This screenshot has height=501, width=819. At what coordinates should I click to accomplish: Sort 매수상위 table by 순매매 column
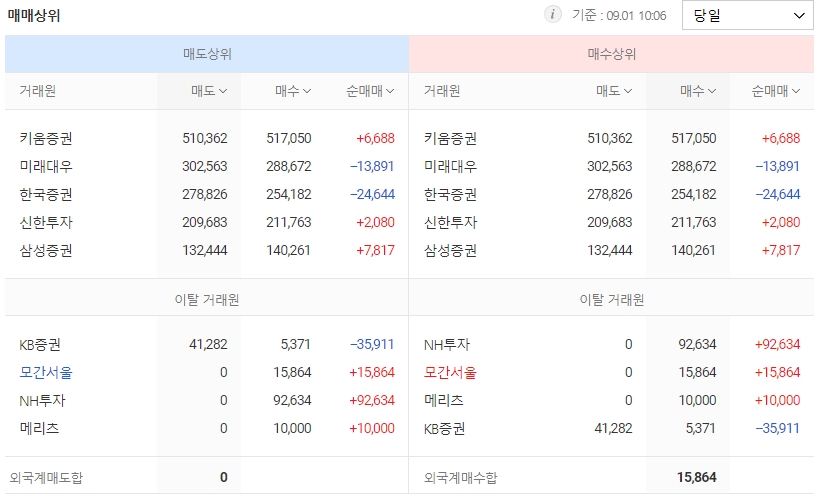(x=775, y=91)
